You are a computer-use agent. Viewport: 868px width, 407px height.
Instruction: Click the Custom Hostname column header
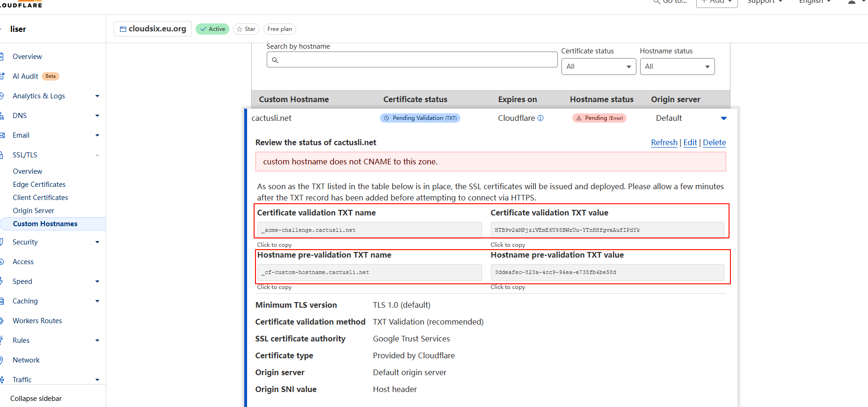(x=294, y=99)
